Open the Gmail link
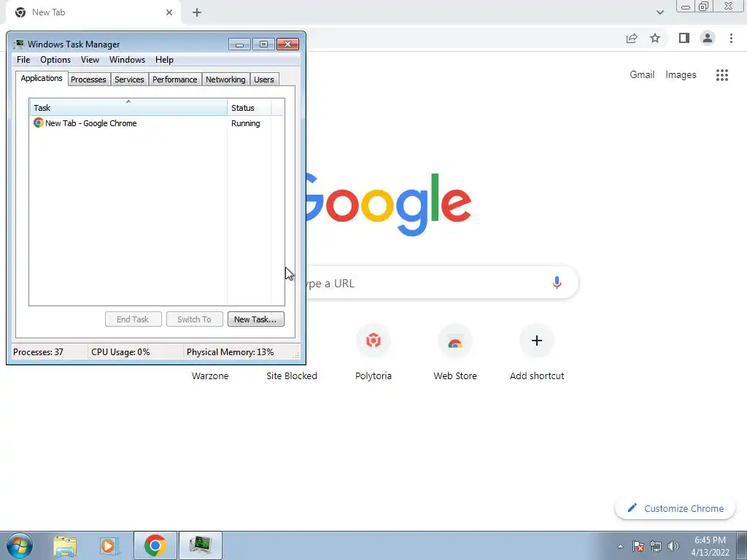Screen dimensions: 747x560 coord(642,75)
